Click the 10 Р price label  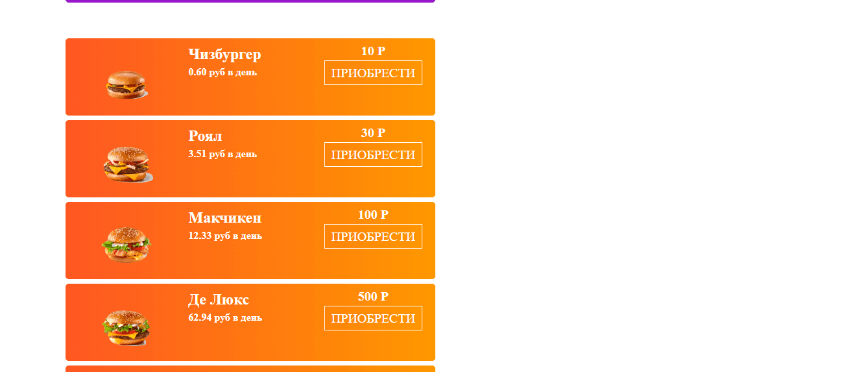pos(373,51)
